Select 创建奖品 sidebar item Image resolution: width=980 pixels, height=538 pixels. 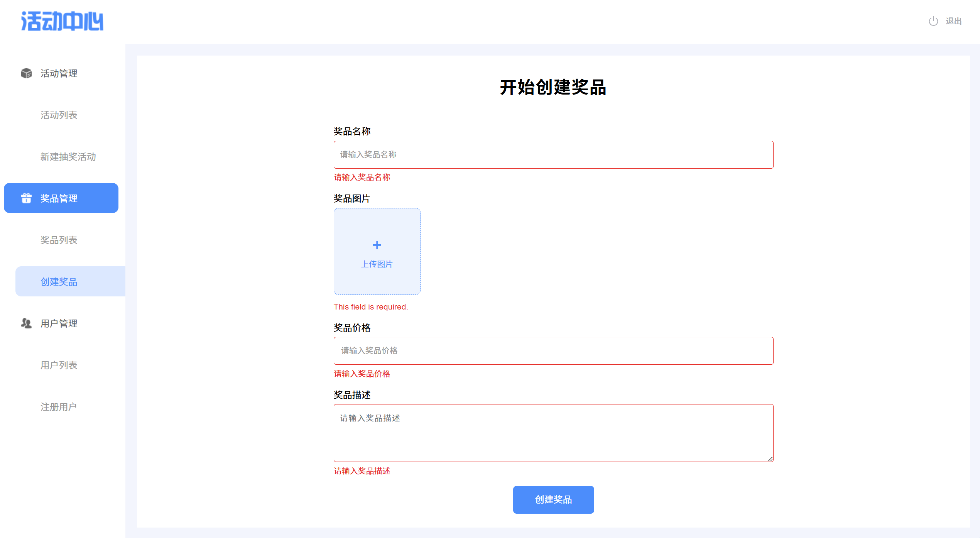[x=59, y=282]
